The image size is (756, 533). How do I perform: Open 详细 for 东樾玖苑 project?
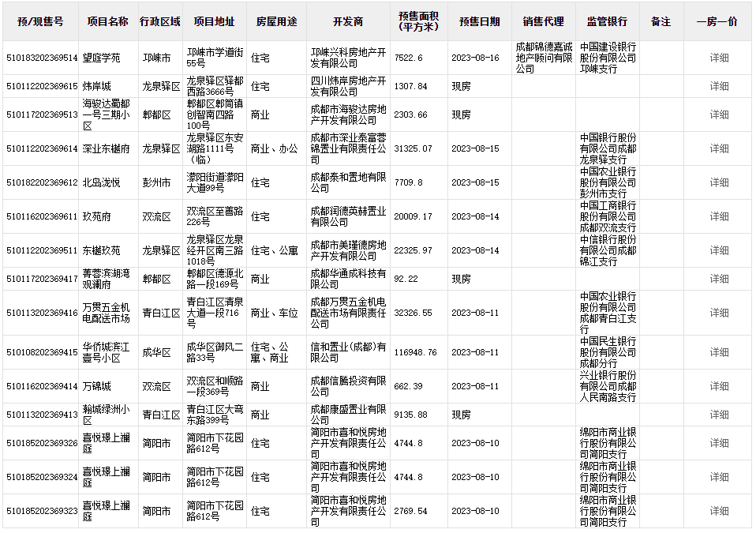pyautogui.click(x=719, y=250)
